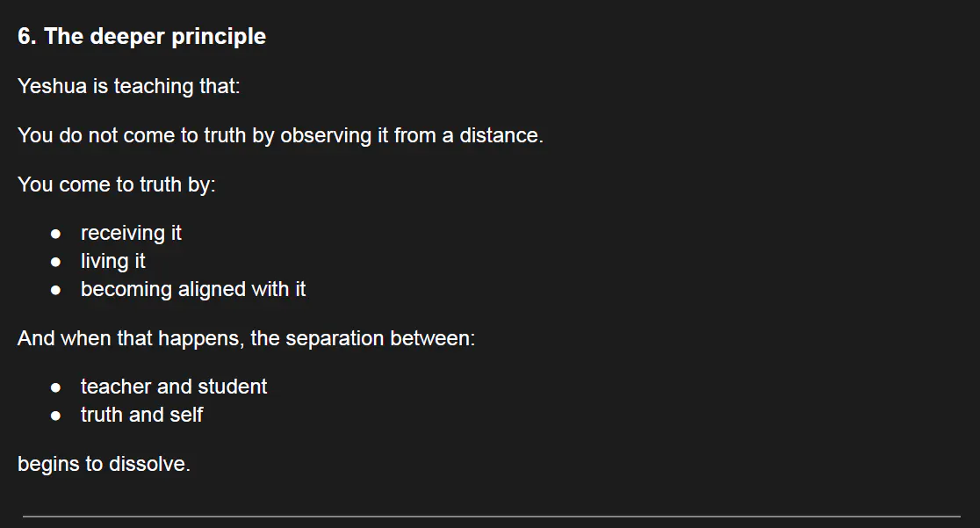980x528 pixels.
Task: Click the line "You come to truth by:"
Action: pyautogui.click(x=116, y=184)
